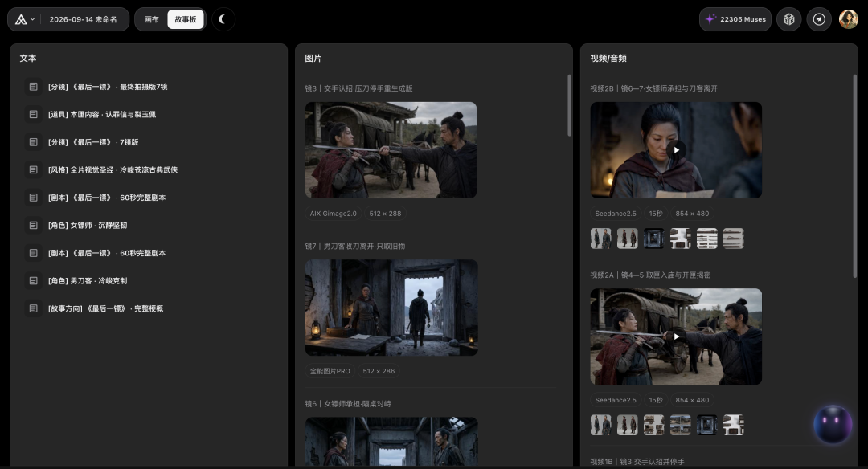The width and height of the screenshot is (868, 469).
Task: Switch to the 画布 tab
Action: (152, 19)
